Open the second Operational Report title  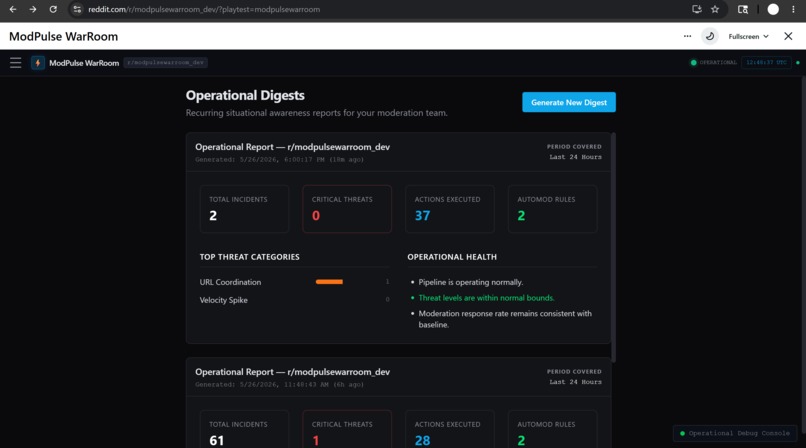pyautogui.click(x=292, y=372)
